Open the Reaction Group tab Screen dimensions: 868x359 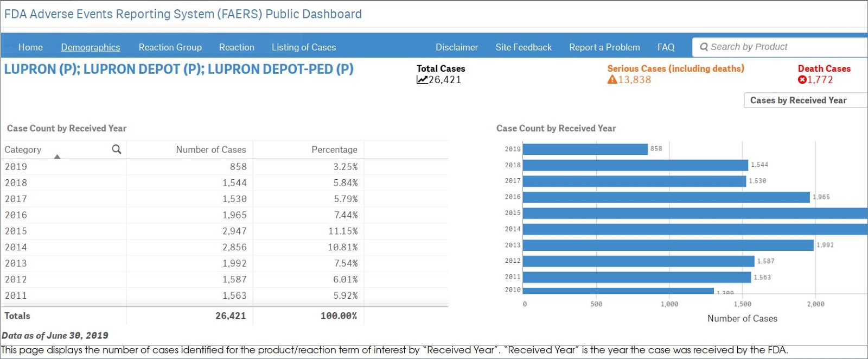tap(170, 47)
